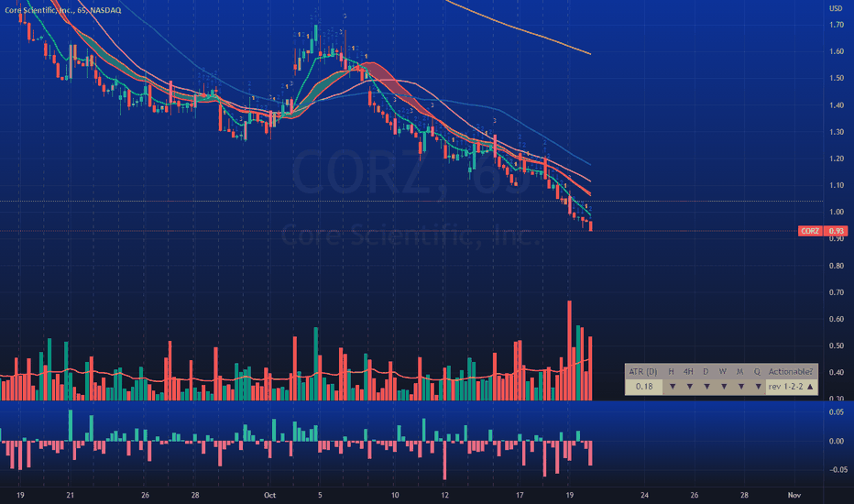Screen dimensions: 854x504
Task: Click the Q timeframe header in the table
Action: (757, 372)
